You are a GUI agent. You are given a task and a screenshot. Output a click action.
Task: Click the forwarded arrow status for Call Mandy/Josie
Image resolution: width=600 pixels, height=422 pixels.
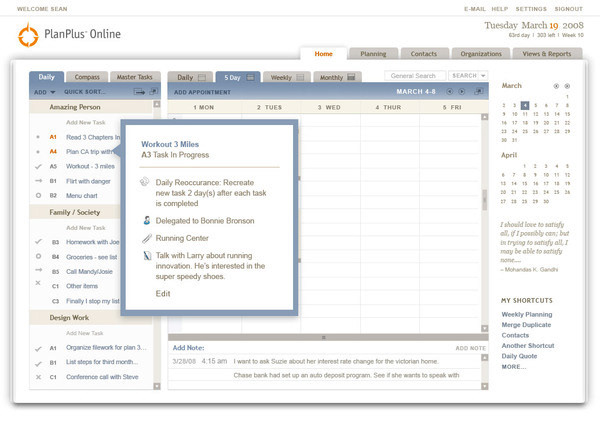38,270
